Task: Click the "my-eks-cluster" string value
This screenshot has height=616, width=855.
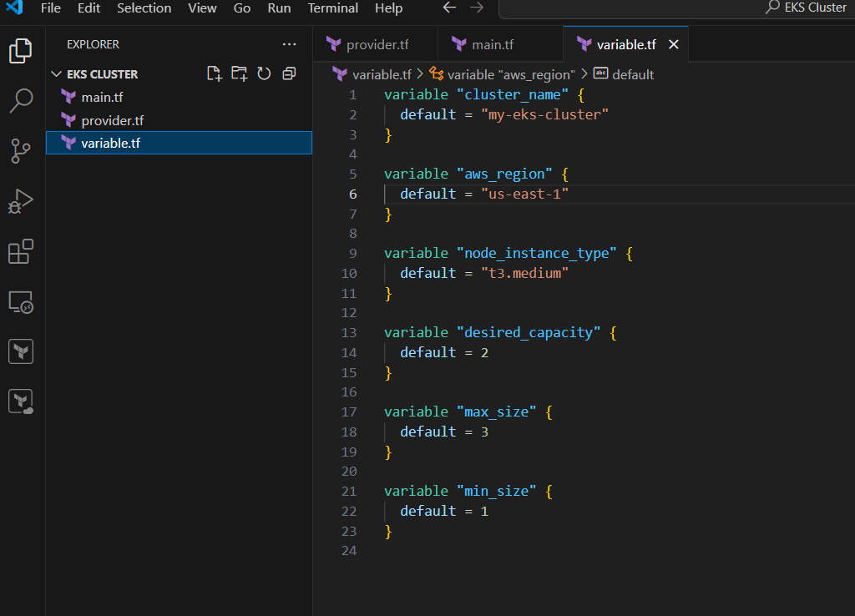Action: click(544, 114)
